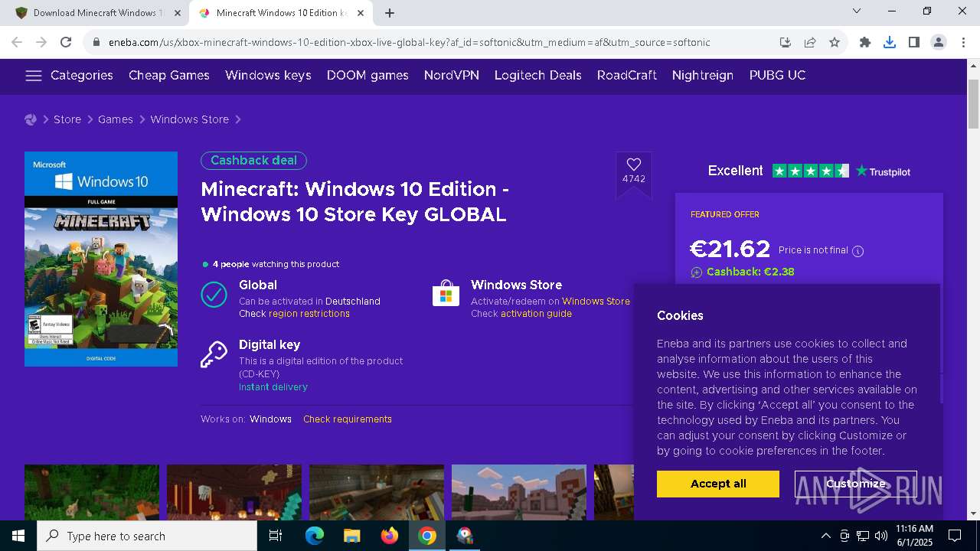Open the desert village screenshot thumbnail

point(519,492)
